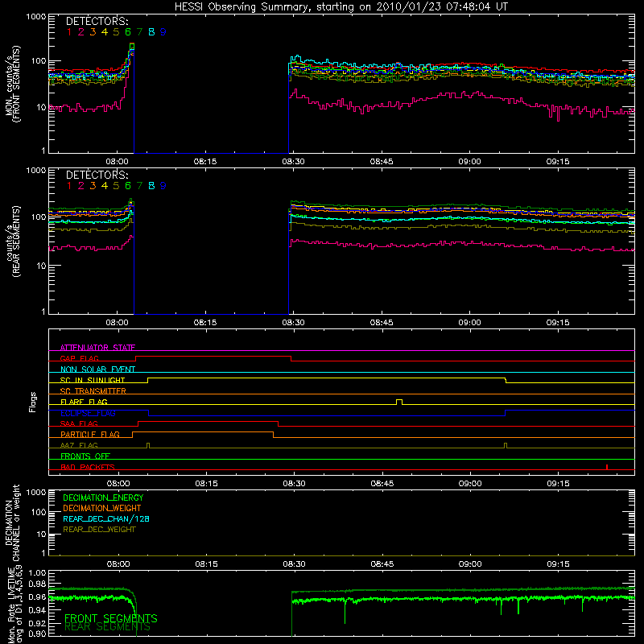Click "08:30" tick under front segments panel
The width and height of the screenshot is (644, 644).
293,162
